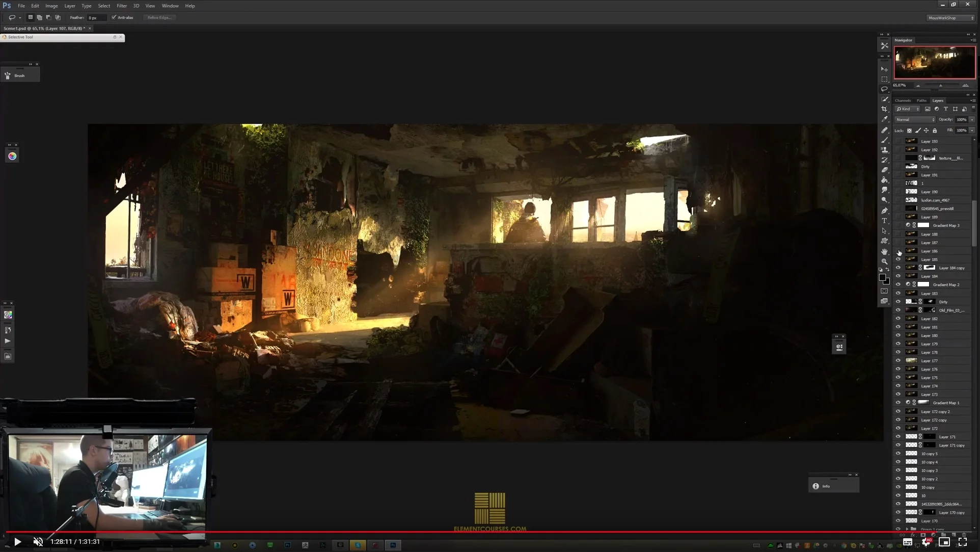This screenshot has width=980, height=552.
Task: Select the Paint Bucket tool
Action: pyautogui.click(x=884, y=180)
